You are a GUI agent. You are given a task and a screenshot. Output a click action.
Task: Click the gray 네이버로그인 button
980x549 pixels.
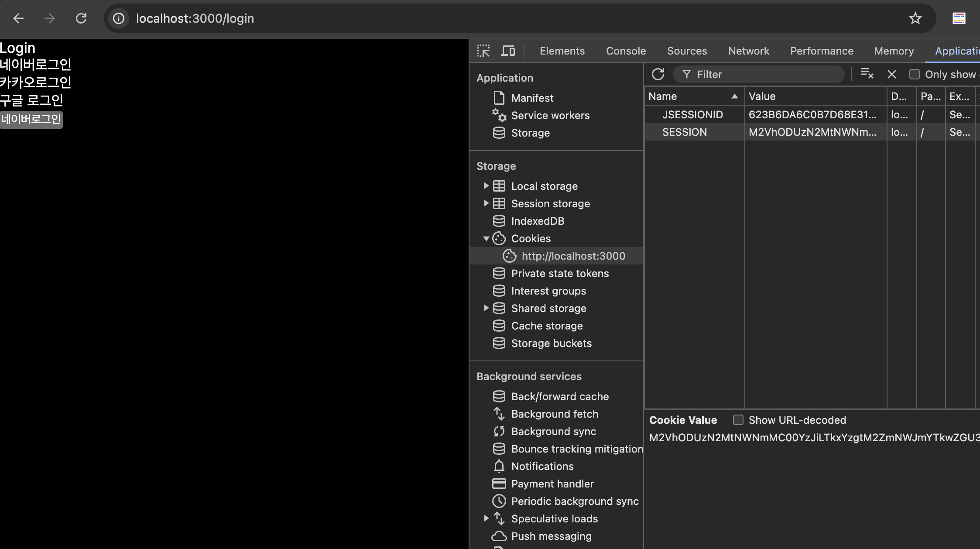pyautogui.click(x=31, y=119)
